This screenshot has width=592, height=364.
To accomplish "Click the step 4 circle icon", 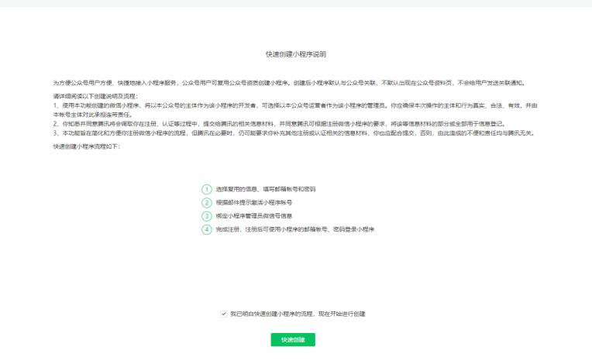I will 207,229.
